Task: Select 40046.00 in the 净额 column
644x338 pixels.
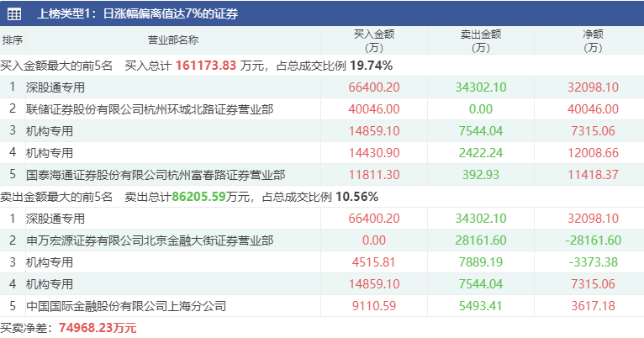Action: (x=593, y=109)
